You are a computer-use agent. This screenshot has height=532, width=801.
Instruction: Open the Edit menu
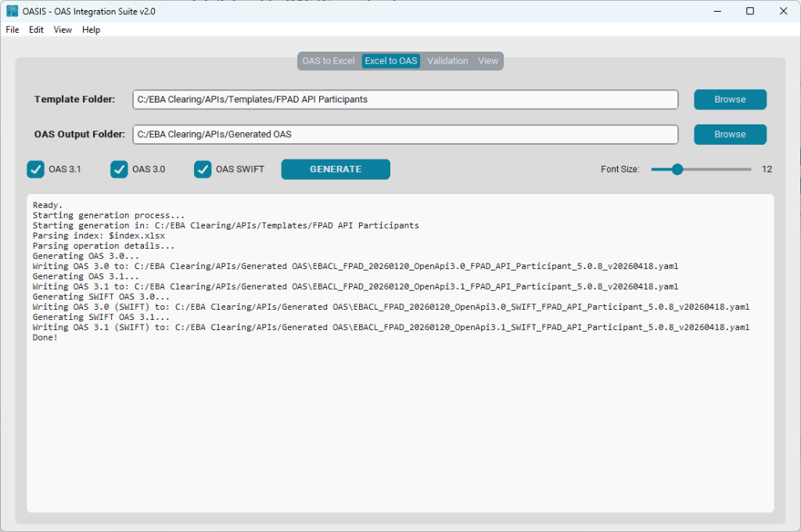tap(36, 30)
